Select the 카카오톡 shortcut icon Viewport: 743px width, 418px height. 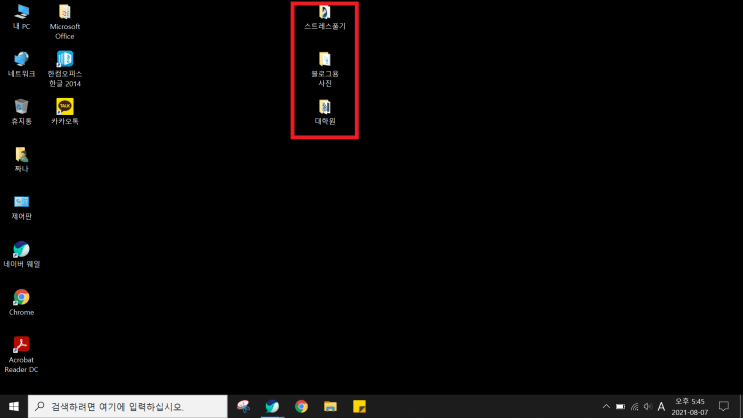[65, 112]
